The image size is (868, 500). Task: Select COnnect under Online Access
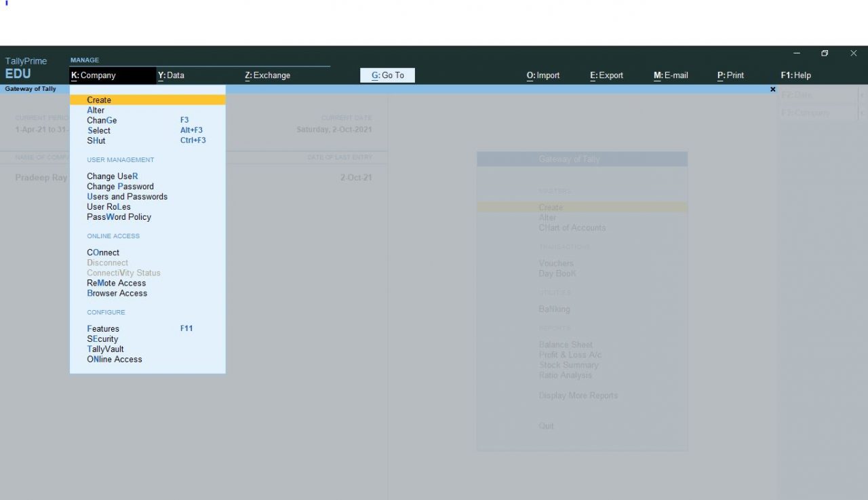[103, 252]
